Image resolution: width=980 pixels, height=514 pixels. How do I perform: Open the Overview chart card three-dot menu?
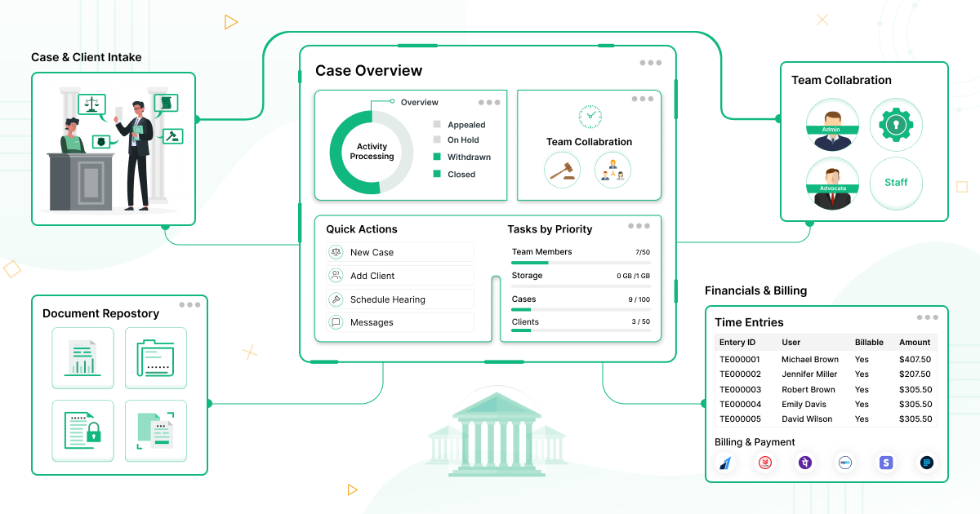point(489,103)
